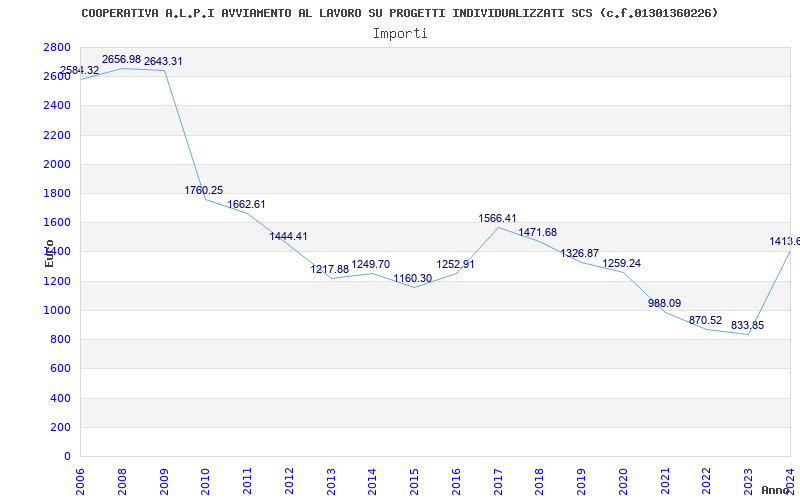Select the 2017 x-axis year label
800x500 pixels.
point(498,481)
